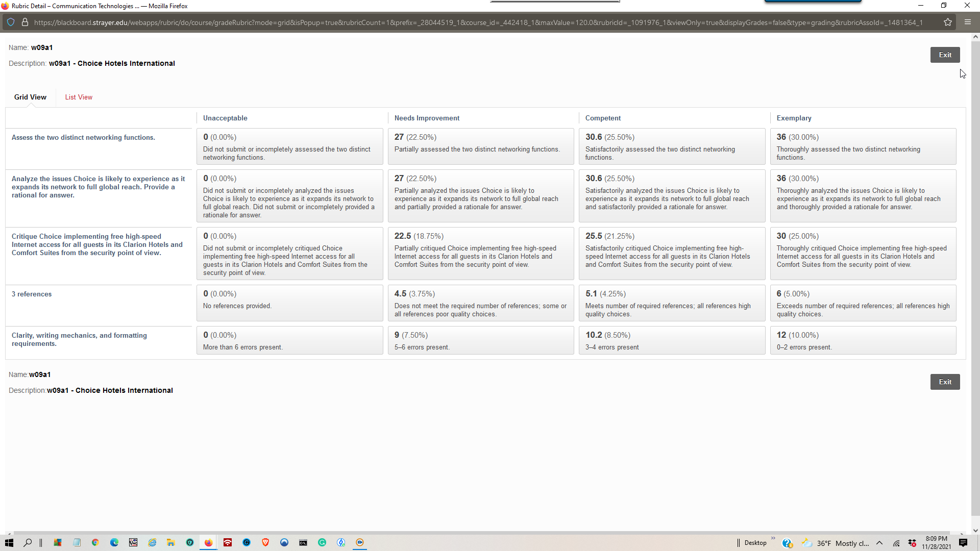The image size is (980, 551).
Task: Select the '0–2 errors present' Exemplary cell
Action: click(863, 340)
